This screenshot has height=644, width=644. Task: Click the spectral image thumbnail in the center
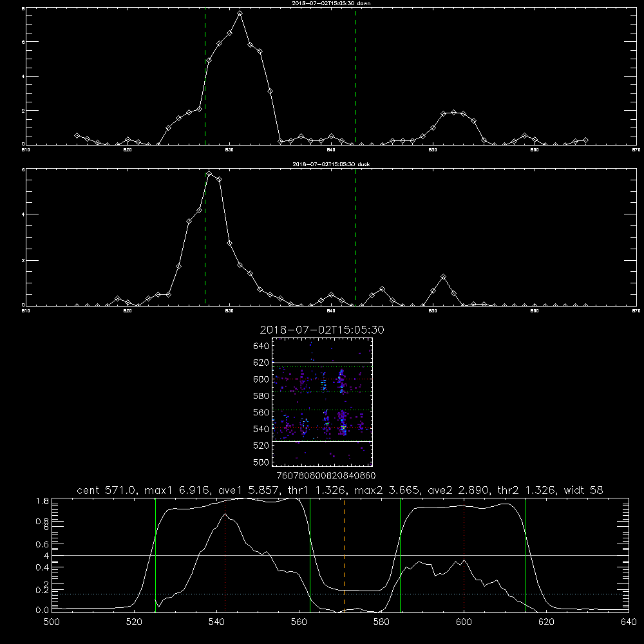click(322, 402)
